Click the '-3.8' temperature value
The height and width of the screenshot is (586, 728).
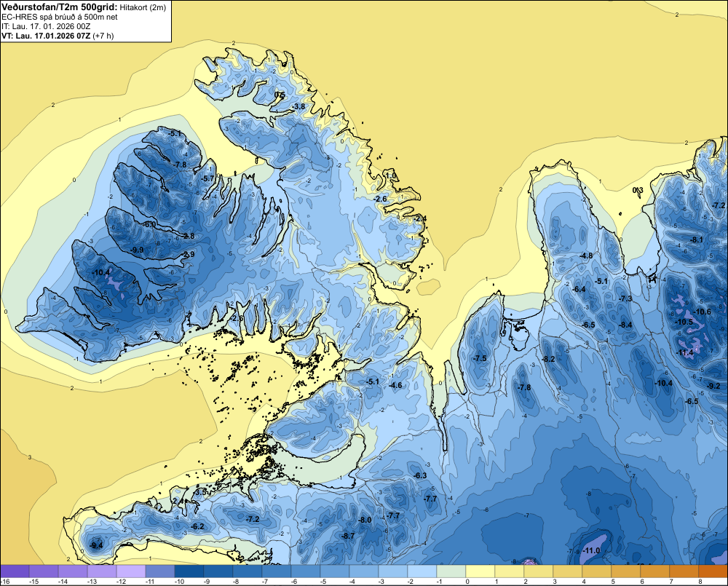[x=298, y=106]
